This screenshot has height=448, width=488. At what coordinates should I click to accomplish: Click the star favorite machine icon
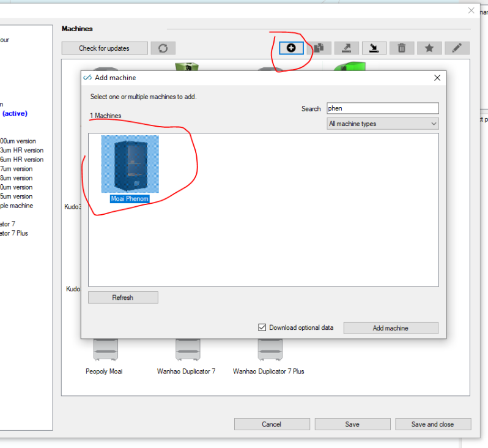tap(429, 48)
